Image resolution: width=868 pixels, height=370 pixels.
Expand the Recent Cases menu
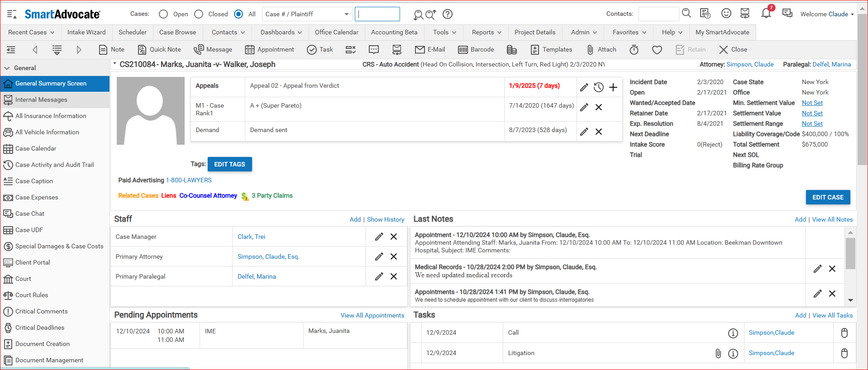point(31,33)
